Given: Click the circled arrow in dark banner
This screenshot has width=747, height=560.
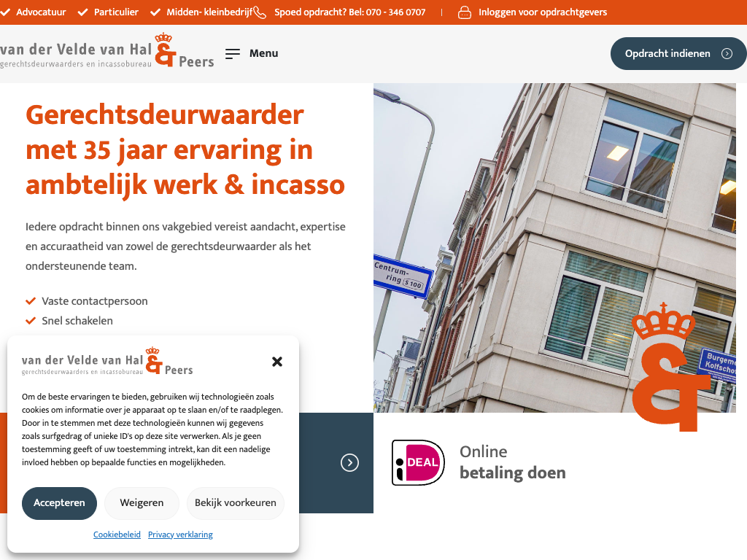Looking at the screenshot, I should tap(350, 462).
